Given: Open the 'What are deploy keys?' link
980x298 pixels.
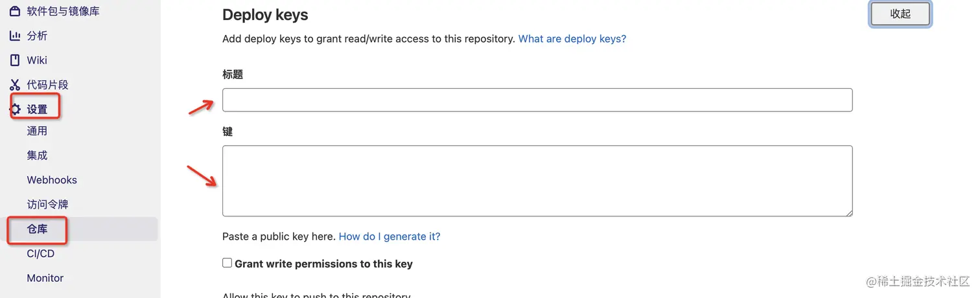Looking at the screenshot, I should pos(572,39).
